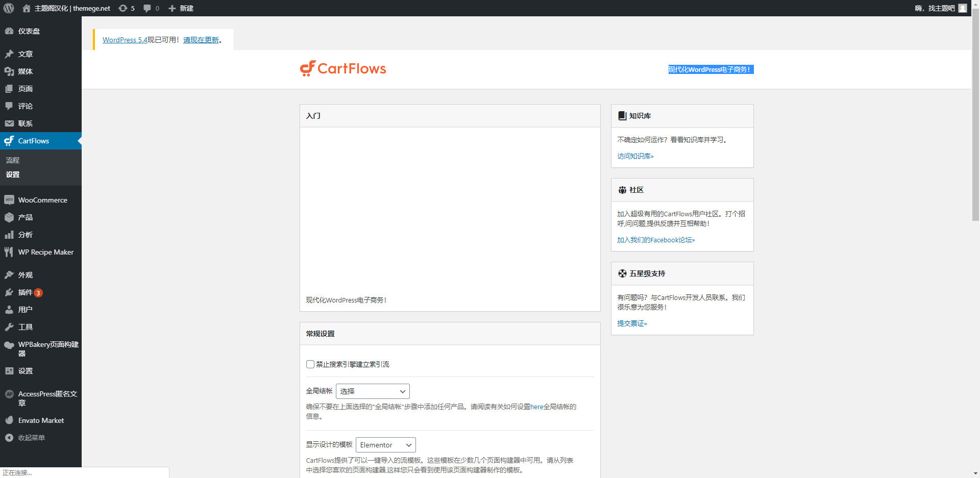Click the WordPress logo icon in admin bar
The image size is (980, 478).
9,8
